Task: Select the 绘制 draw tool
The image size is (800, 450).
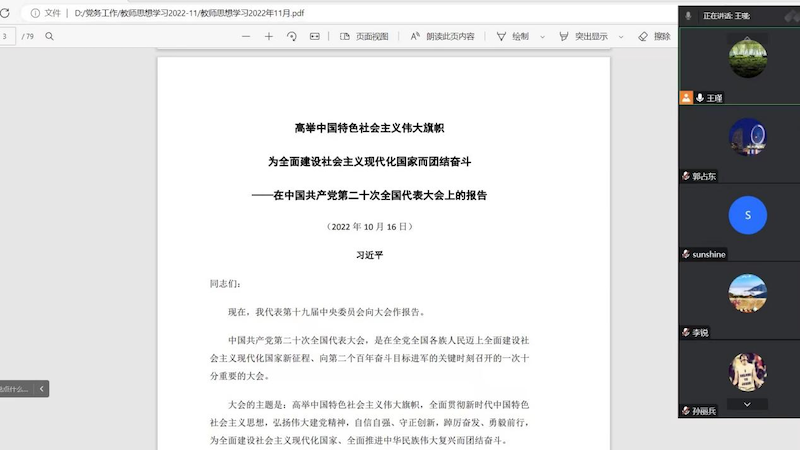Action: pos(513,36)
